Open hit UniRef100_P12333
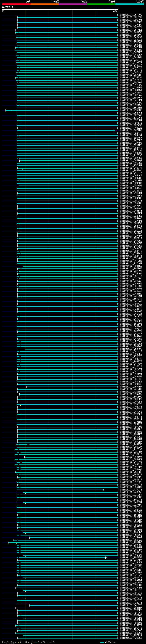The image size is (146, 644). [x=131, y=156]
